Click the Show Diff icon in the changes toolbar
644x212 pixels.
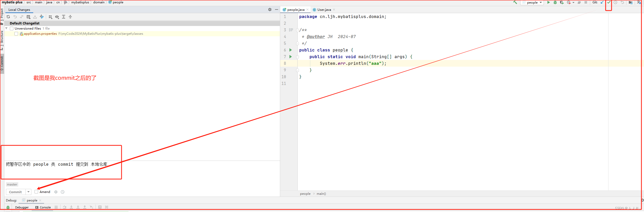[22, 17]
